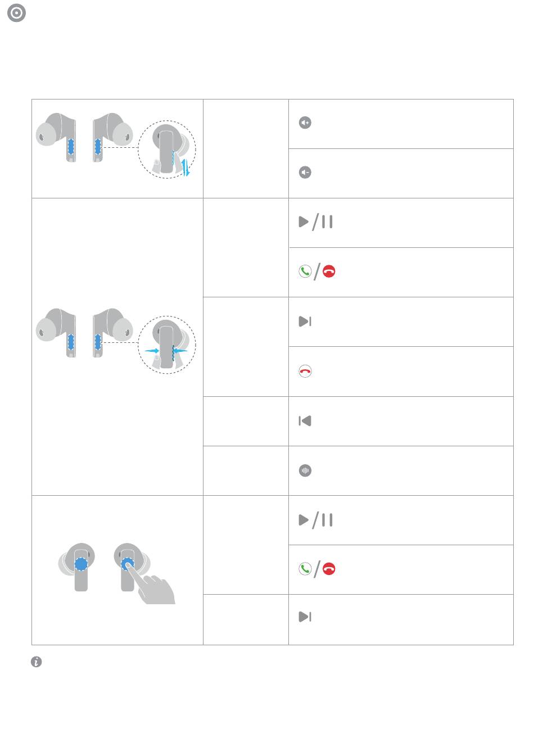
Task: Click the info icon below the table
Action: 37,662
